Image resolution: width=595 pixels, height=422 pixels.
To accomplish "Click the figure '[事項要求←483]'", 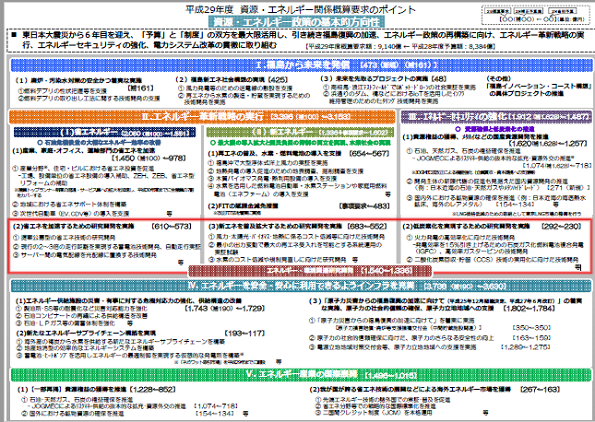I will click(364, 206).
